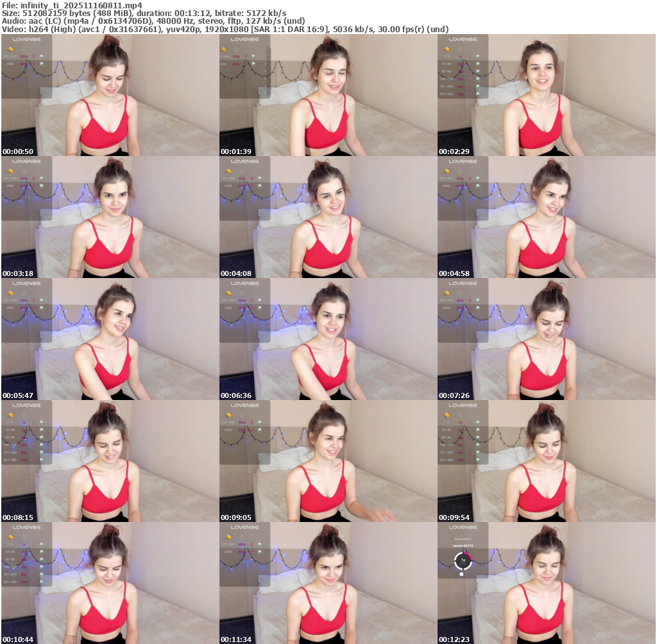The width and height of the screenshot is (657, 644).
Task: Click the Size and duration info line
Action: point(144,13)
